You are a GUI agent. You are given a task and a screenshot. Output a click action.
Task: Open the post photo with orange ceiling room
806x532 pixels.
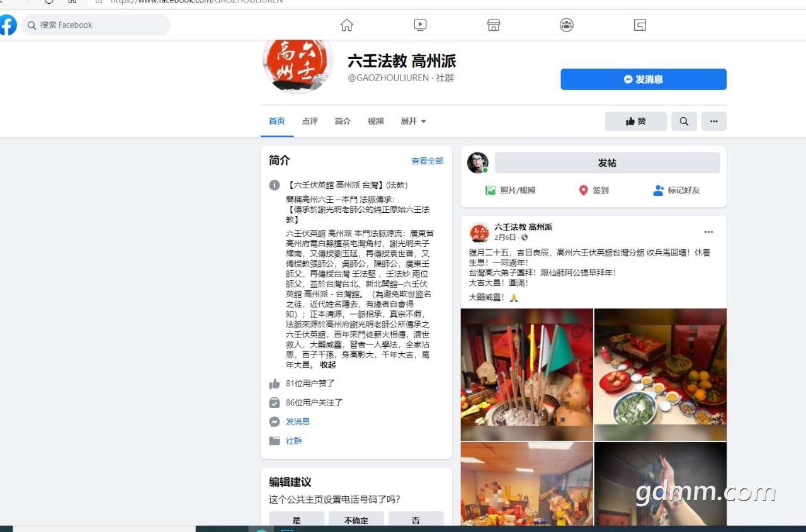(x=527, y=484)
